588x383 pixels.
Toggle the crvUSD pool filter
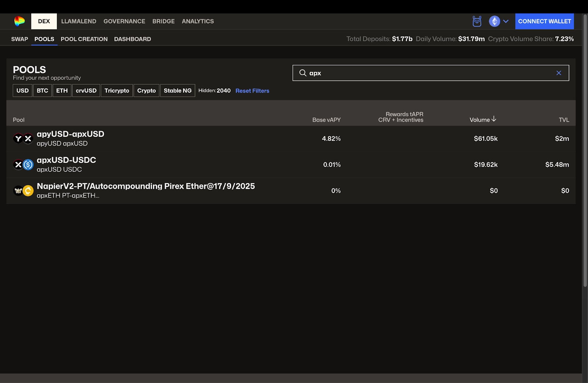(86, 91)
